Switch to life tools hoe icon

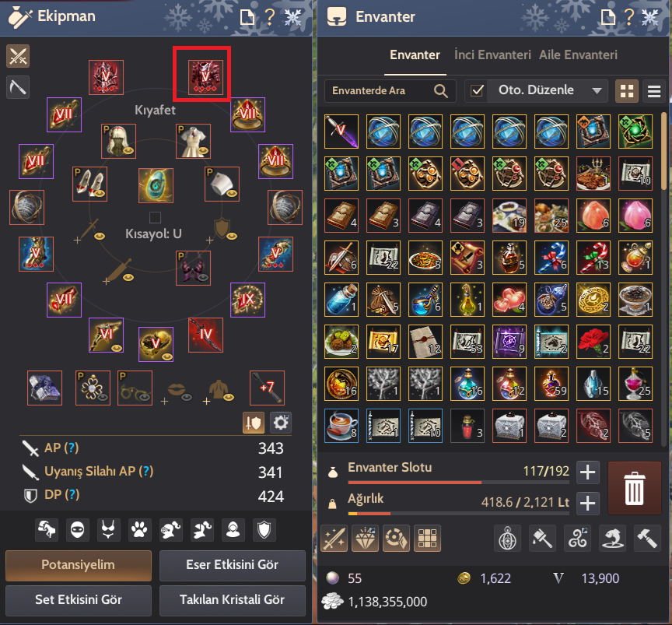[18, 87]
